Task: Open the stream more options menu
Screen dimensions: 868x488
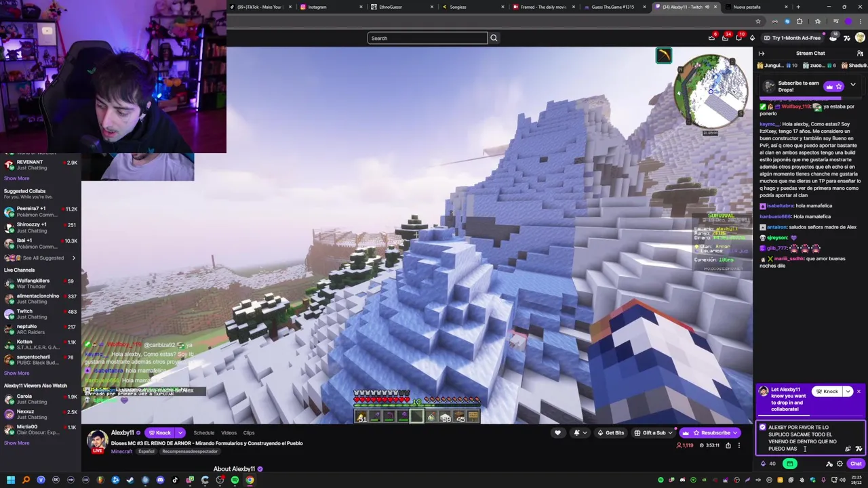Action: [739, 445]
